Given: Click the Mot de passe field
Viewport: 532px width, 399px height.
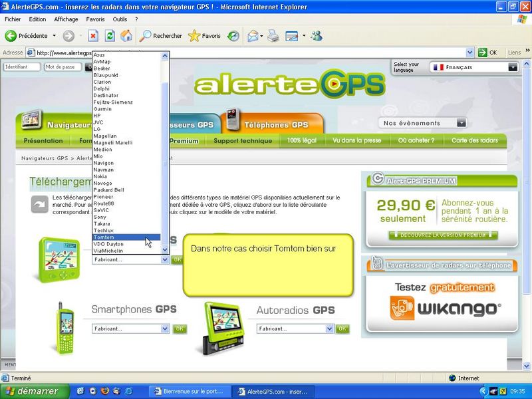Looking at the screenshot, I should 63,67.
